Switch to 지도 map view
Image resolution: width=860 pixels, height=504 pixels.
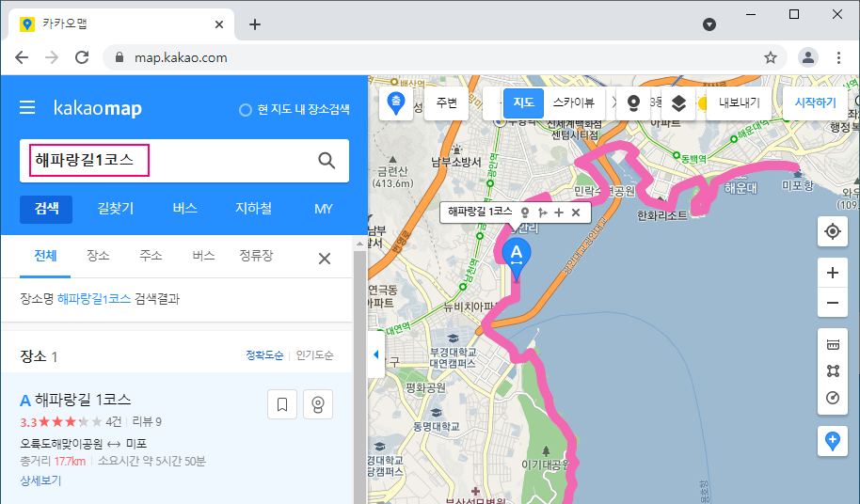523,103
